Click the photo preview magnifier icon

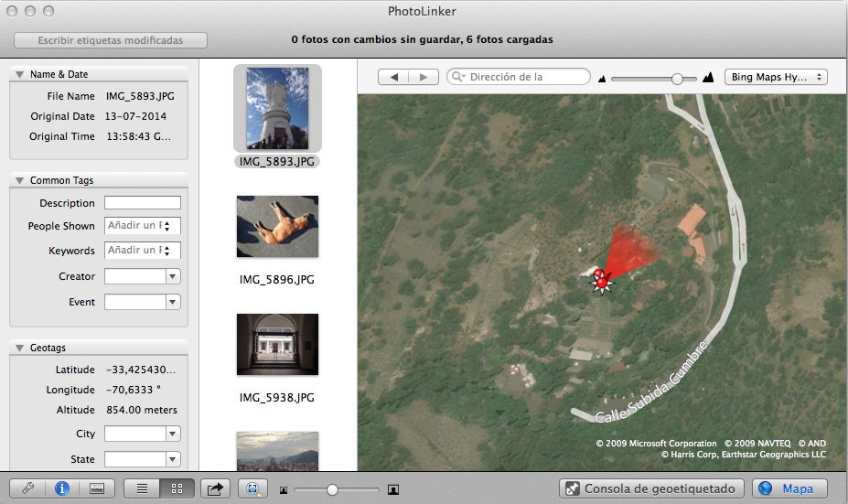pos(252,488)
